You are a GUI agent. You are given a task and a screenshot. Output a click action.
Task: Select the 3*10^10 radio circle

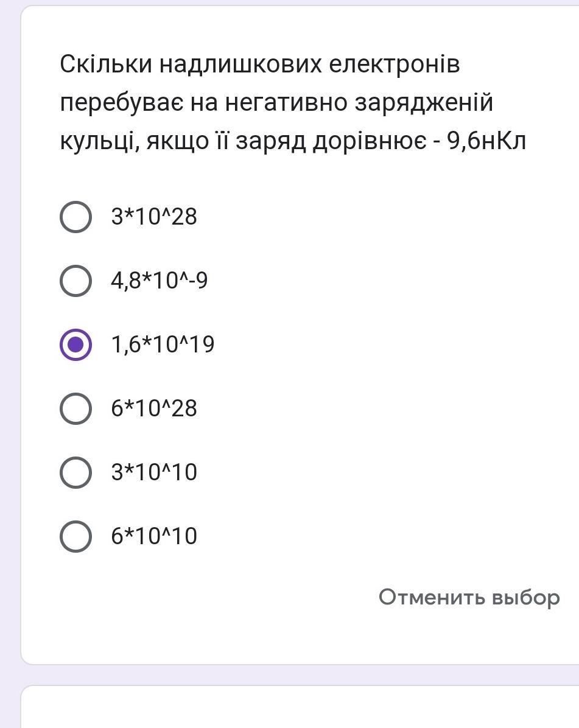click(75, 472)
